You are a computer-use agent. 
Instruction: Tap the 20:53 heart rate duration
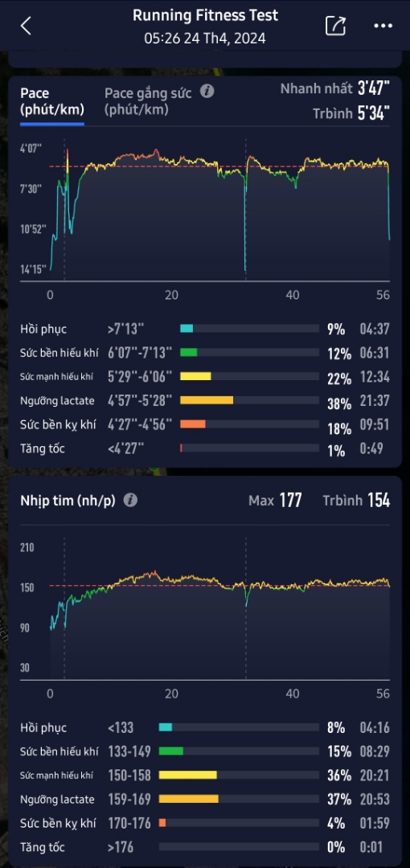(374, 800)
